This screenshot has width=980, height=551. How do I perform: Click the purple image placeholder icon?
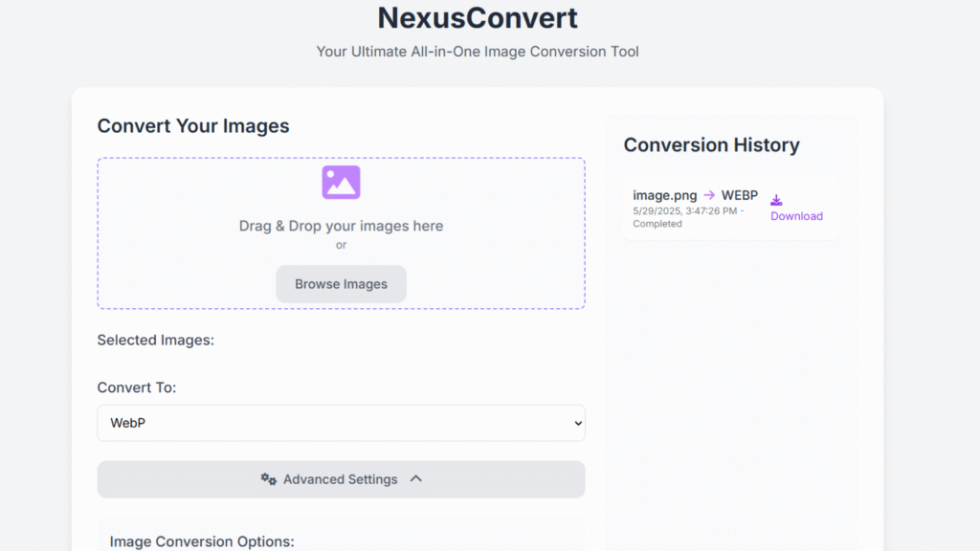click(341, 183)
